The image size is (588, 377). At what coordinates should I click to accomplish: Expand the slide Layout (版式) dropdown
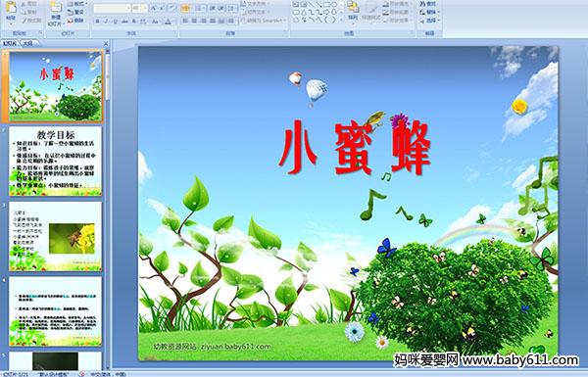click(x=76, y=4)
